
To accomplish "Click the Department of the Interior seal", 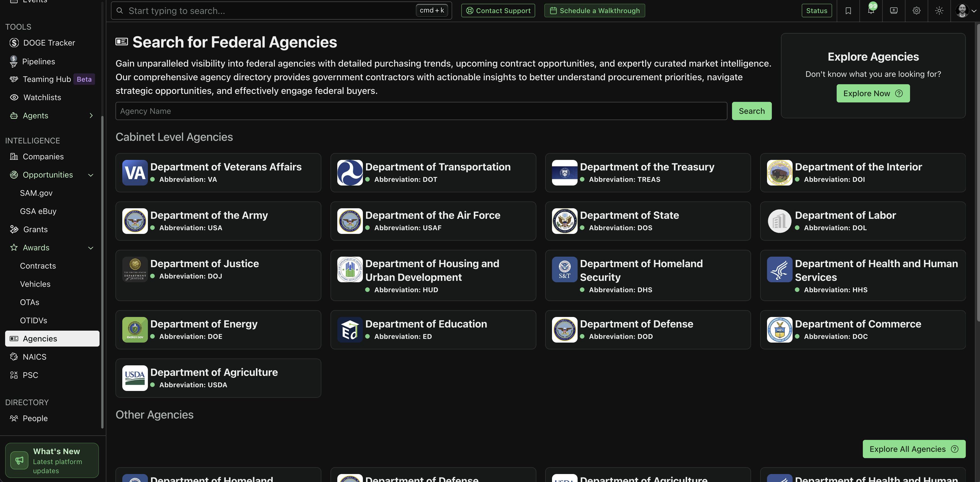I will coord(780,173).
